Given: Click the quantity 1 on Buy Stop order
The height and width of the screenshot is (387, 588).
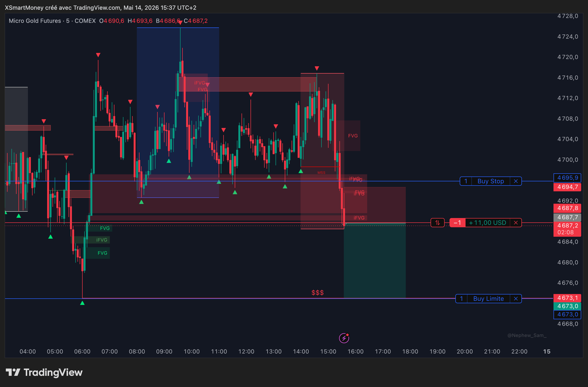Looking at the screenshot, I should (466, 181).
